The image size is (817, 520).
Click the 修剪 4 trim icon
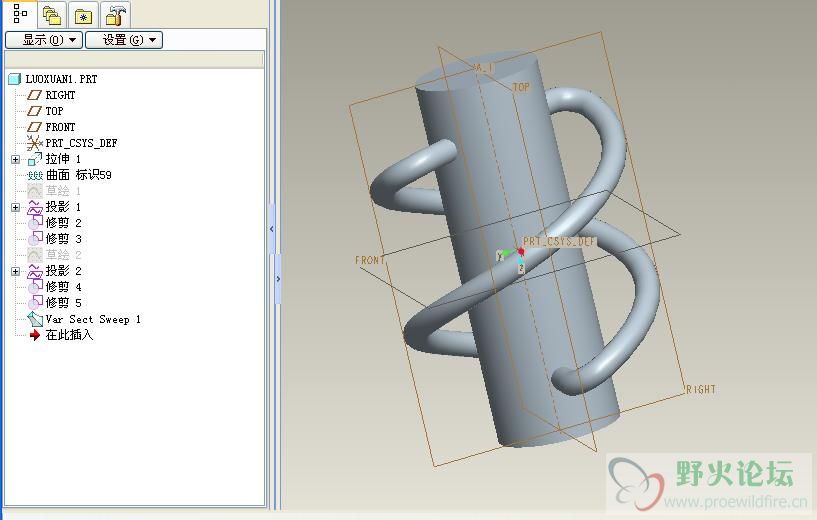[x=35, y=287]
